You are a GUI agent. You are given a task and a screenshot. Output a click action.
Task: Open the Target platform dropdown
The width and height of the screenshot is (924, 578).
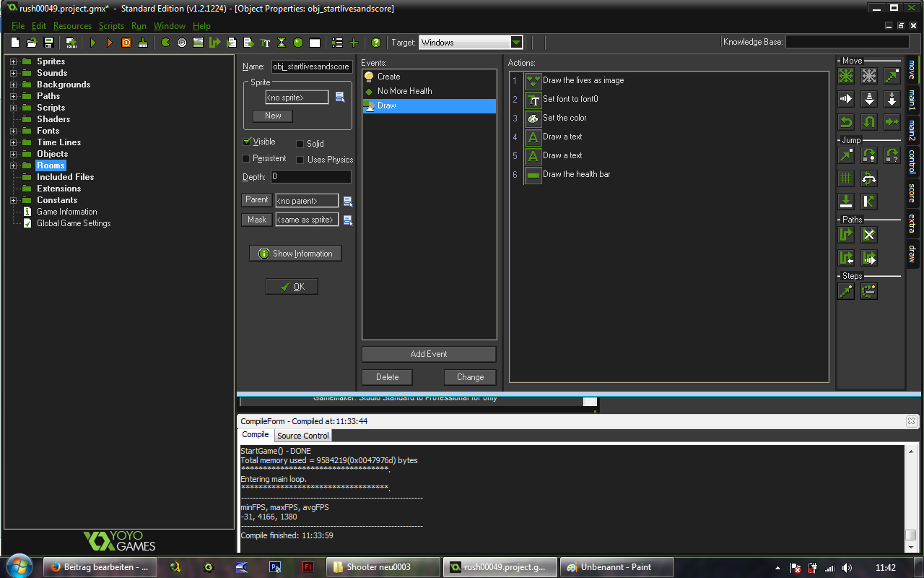tap(516, 43)
